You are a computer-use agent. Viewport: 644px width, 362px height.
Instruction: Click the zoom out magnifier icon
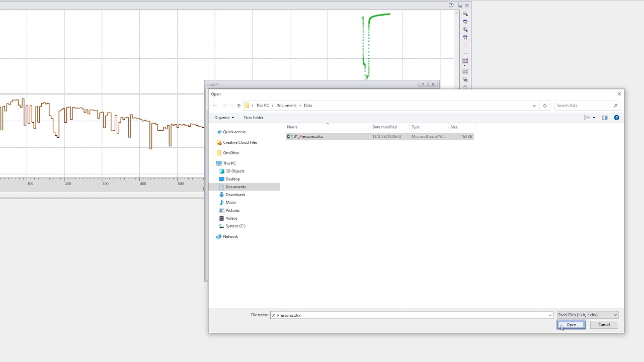pyautogui.click(x=465, y=14)
